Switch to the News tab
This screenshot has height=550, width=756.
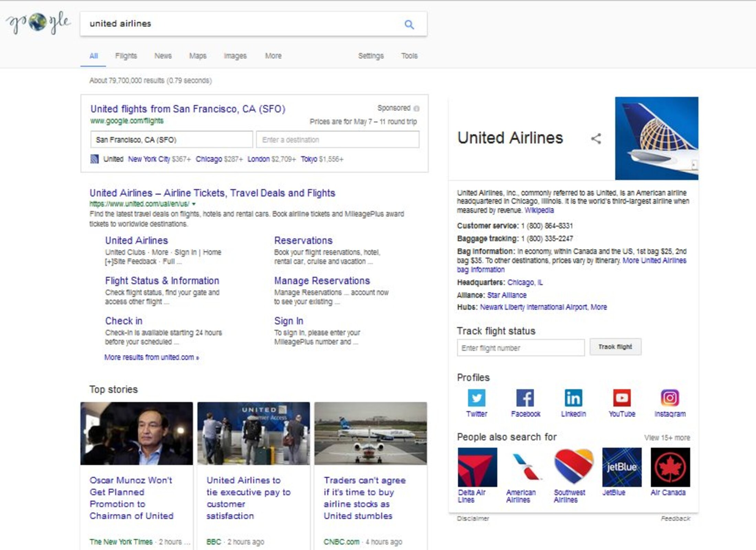tap(163, 56)
